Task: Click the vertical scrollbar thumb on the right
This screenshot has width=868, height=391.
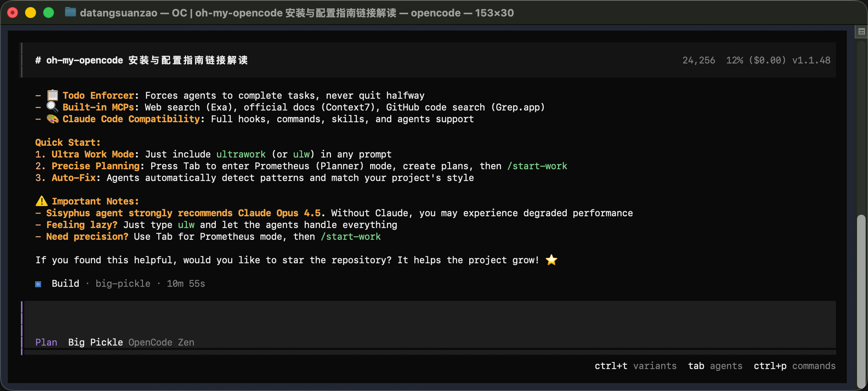Action: pos(861,301)
